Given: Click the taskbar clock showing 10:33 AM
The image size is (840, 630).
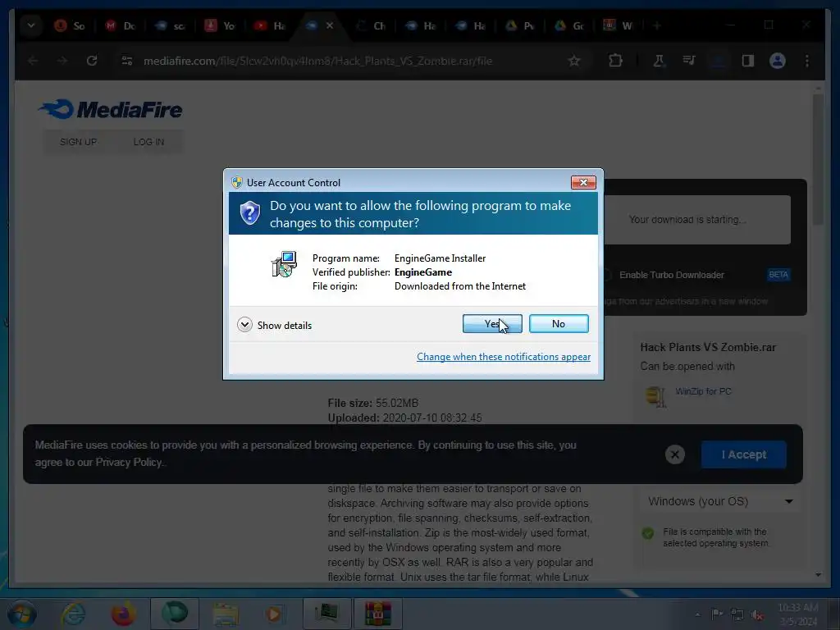Looking at the screenshot, I should click(x=797, y=614).
